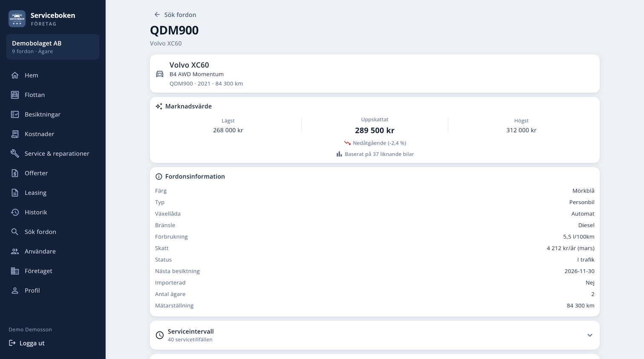This screenshot has width=644, height=359.
Task: Open the Demobolaget AB company switcher
Action: [53, 47]
